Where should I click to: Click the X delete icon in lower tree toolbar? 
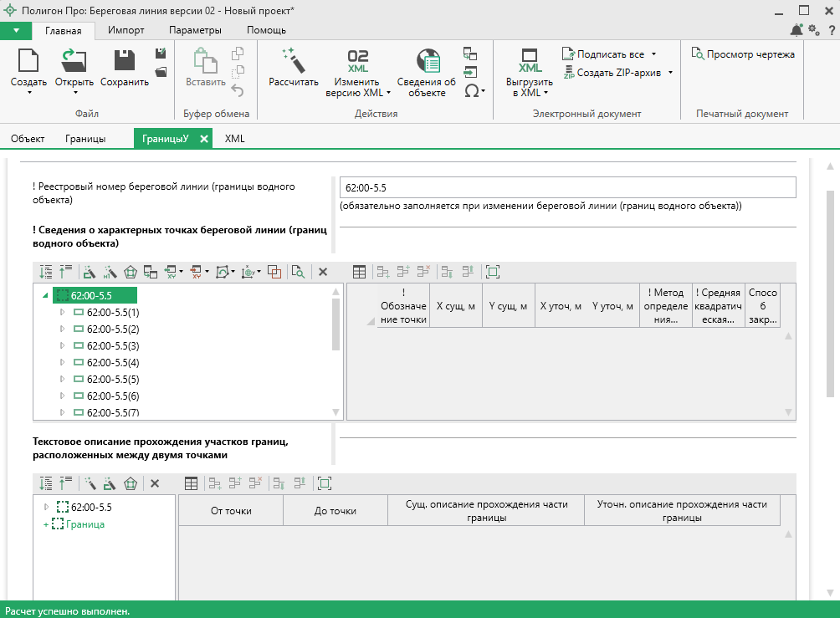(x=154, y=483)
